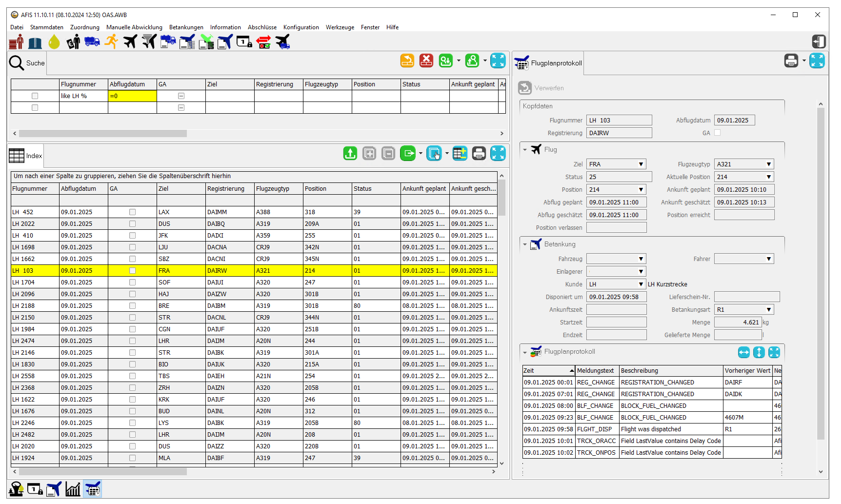Click the document with red-green arrows icon
The height and width of the screenshot is (504, 841).
(x=263, y=42)
